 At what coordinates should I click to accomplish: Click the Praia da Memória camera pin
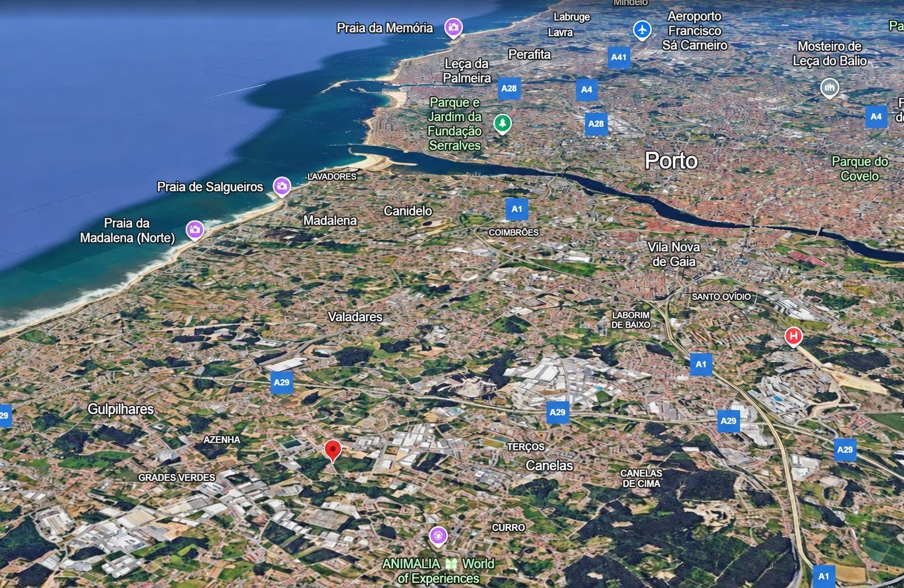[453, 27]
